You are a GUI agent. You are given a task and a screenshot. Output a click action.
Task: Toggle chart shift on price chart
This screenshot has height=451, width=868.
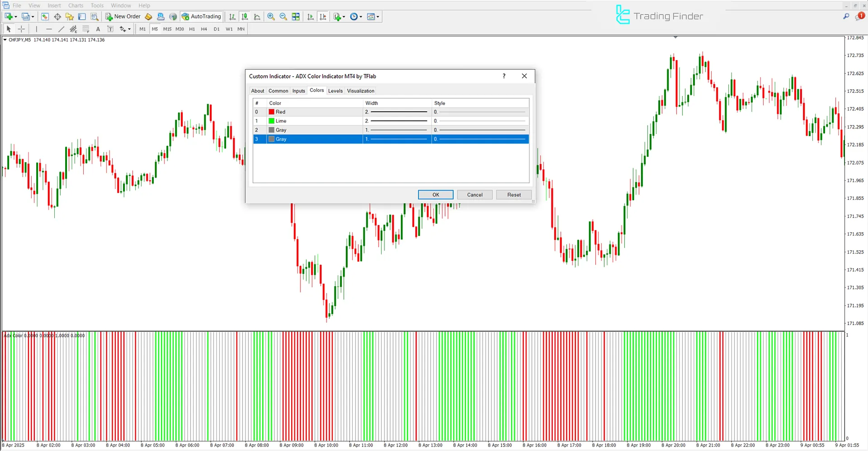click(323, 17)
